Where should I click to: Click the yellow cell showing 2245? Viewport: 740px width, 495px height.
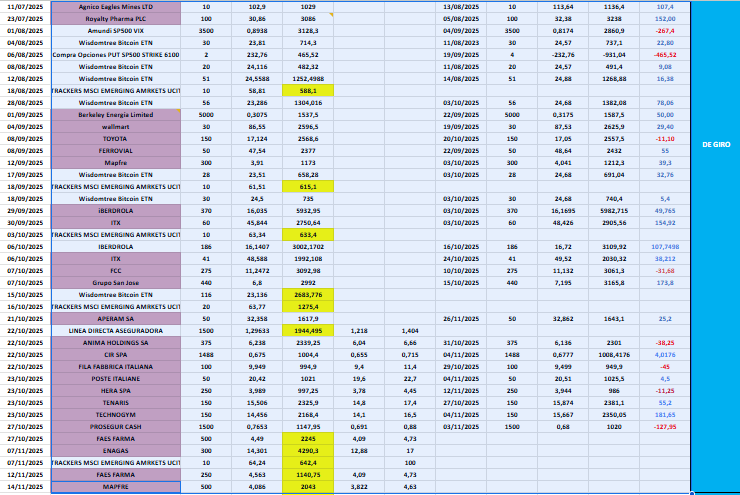point(308,439)
